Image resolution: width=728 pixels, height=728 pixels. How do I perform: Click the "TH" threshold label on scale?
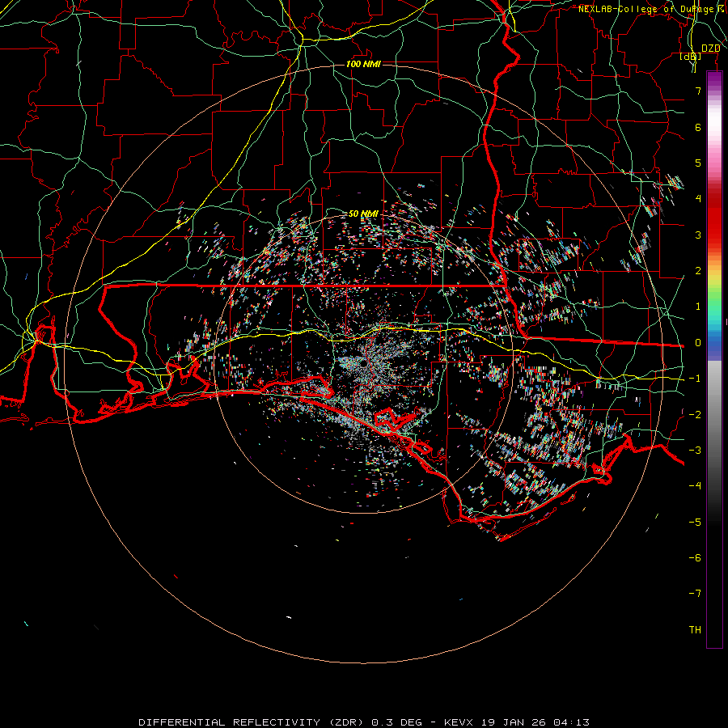coord(695,630)
